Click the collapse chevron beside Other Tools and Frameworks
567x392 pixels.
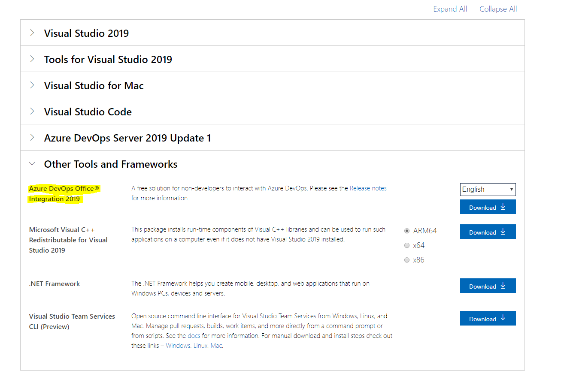click(x=32, y=163)
